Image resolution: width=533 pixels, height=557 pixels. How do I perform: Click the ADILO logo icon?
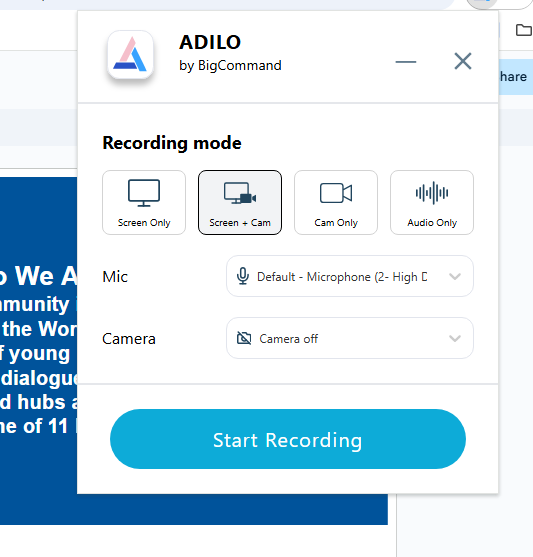click(x=130, y=54)
